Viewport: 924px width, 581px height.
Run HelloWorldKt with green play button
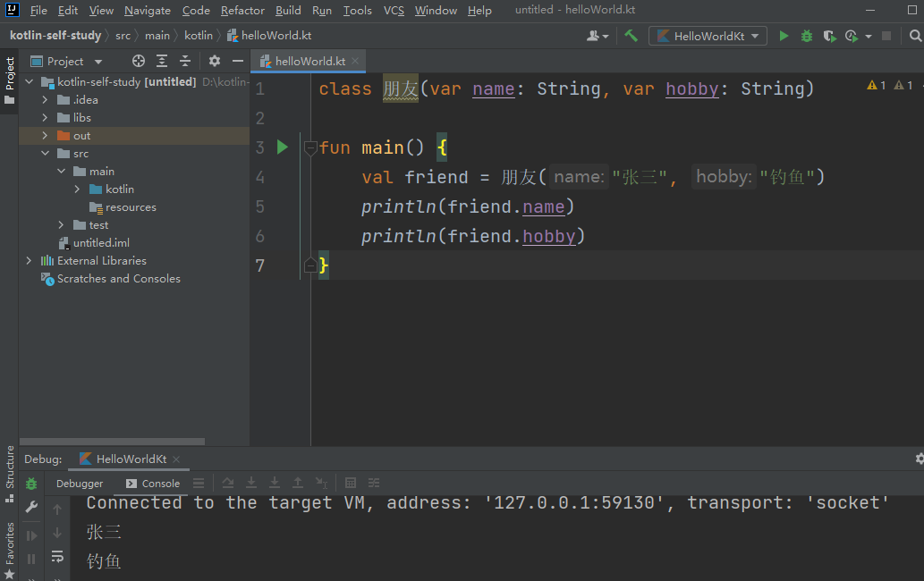784,36
